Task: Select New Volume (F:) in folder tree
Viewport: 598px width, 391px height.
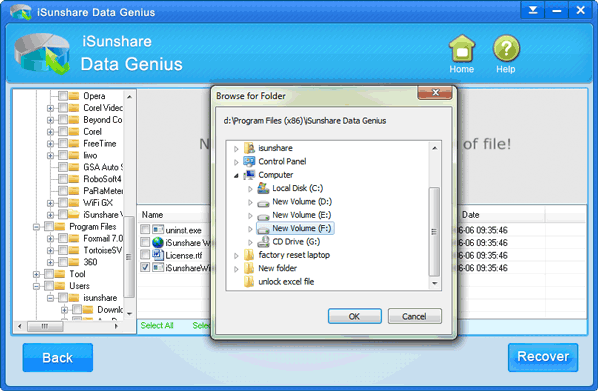Action: coord(301,228)
